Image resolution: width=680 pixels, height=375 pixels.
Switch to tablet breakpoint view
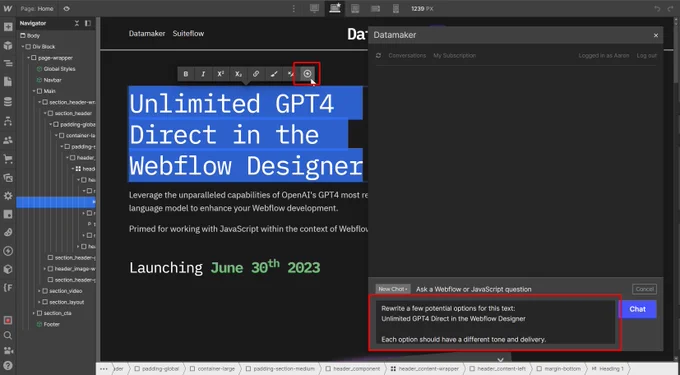(x=355, y=9)
